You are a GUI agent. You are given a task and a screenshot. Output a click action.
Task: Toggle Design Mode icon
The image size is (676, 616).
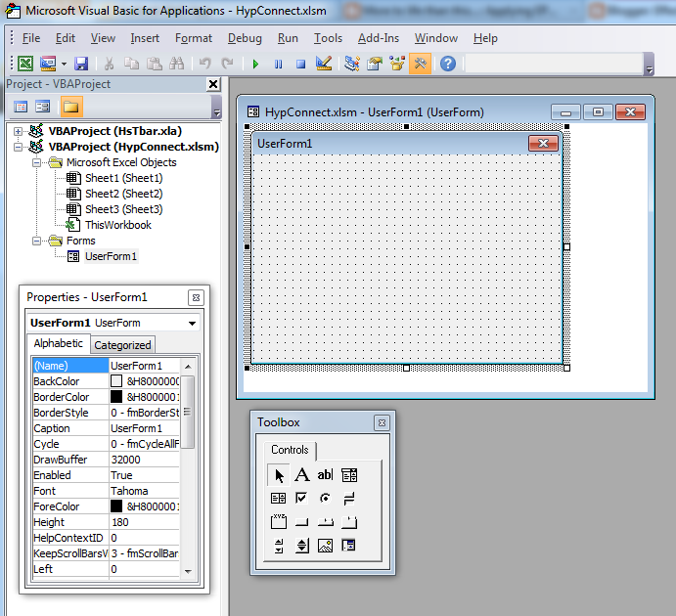click(324, 64)
